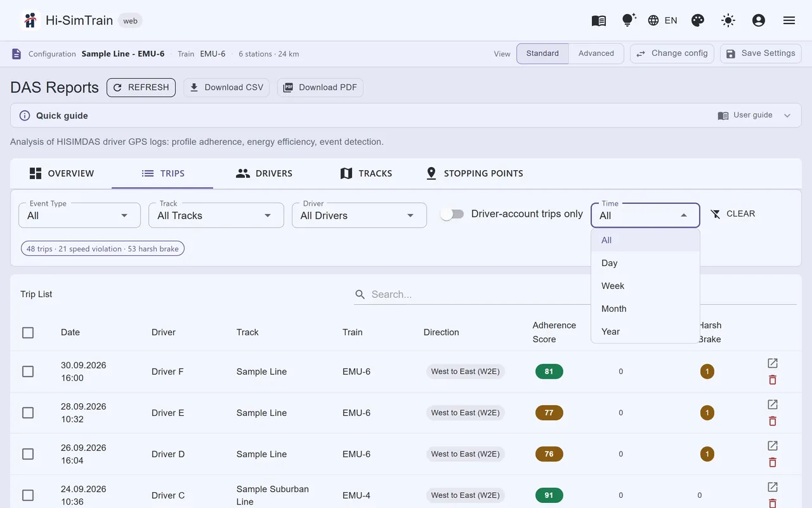The width and height of the screenshot is (812, 508).
Task: Open trip details for Driver C row
Action: coord(773,487)
